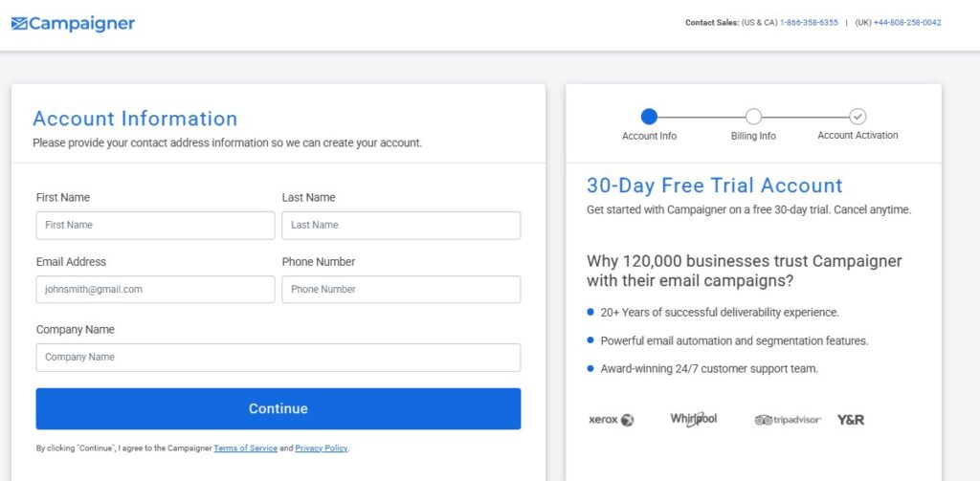Click the Account Info step label

tap(650, 136)
